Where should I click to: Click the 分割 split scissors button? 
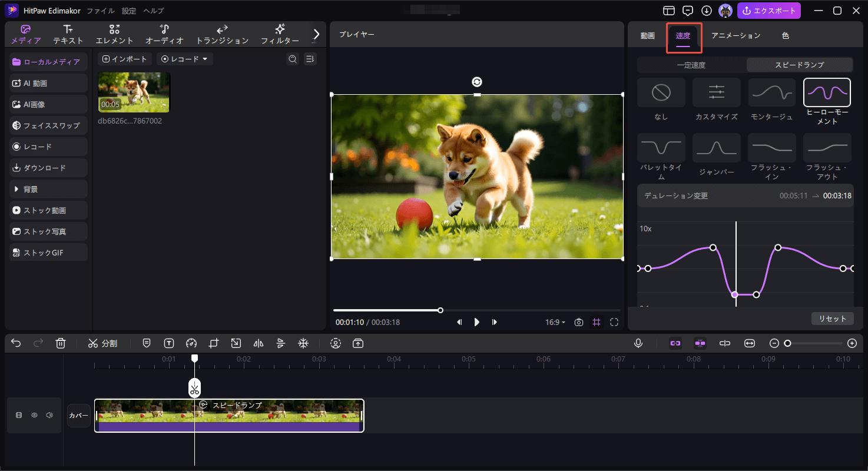point(102,343)
